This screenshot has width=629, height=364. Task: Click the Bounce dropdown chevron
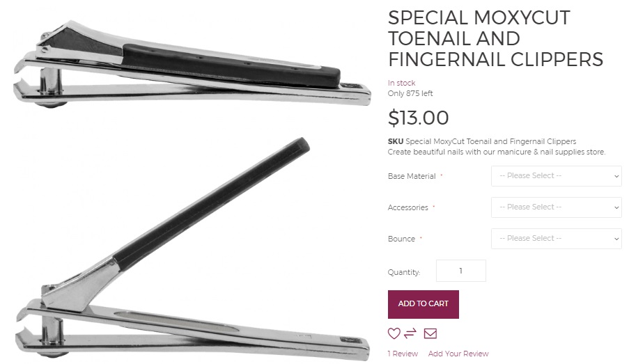tap(616, 239)
